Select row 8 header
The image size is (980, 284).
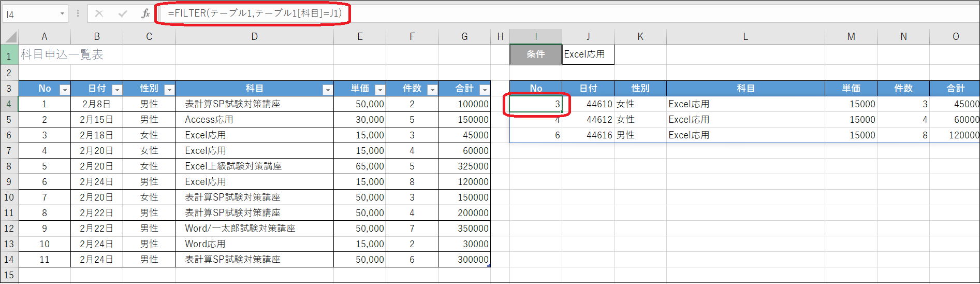9,166
